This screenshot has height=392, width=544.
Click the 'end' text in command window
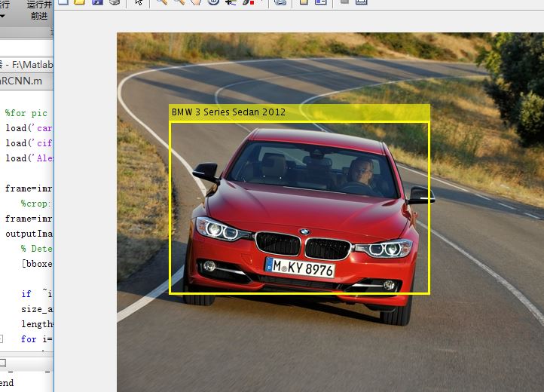tap(7, 383)
